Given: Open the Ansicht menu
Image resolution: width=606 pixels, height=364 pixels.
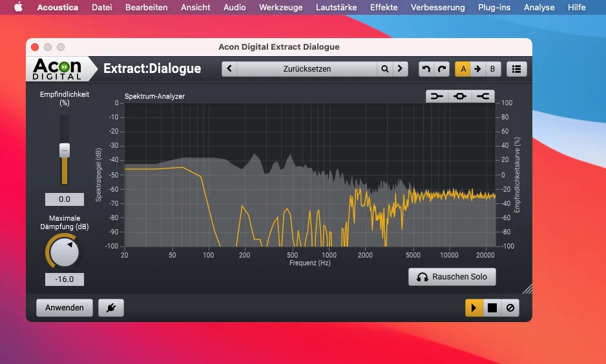Looking at the screenshot, I should coord(196,7).
